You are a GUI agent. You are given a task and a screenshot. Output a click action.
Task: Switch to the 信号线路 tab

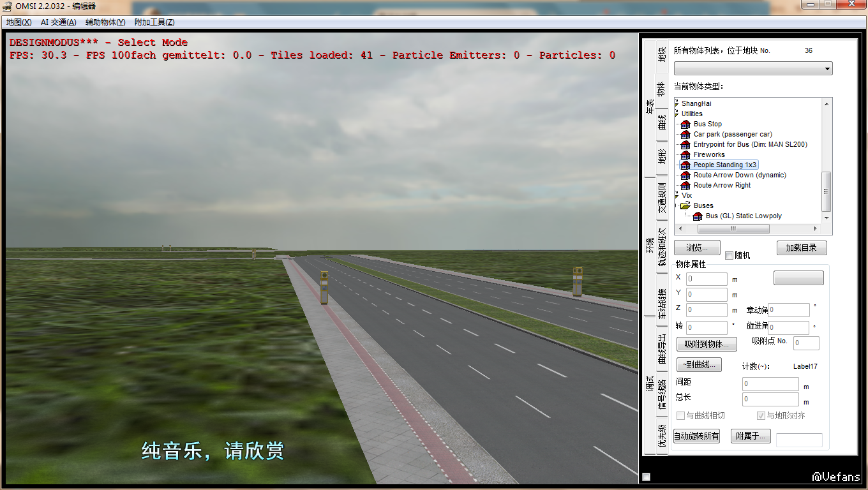coord(662,393)
